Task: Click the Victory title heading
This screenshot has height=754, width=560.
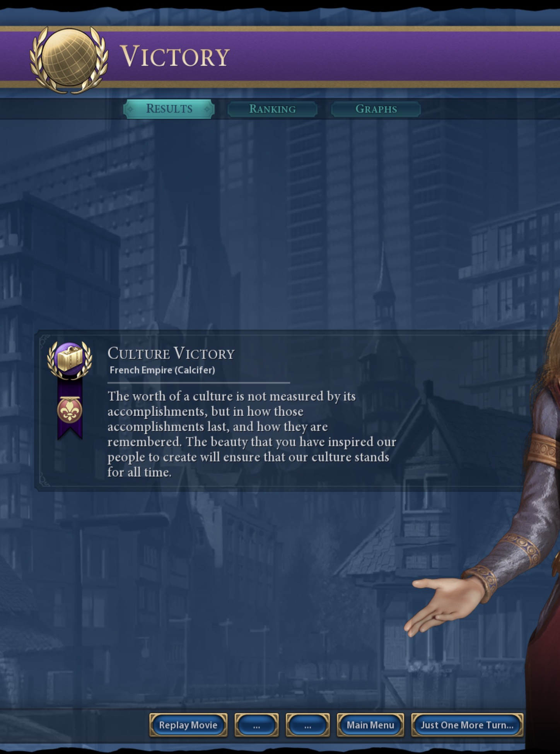Action: coord(175,56)
